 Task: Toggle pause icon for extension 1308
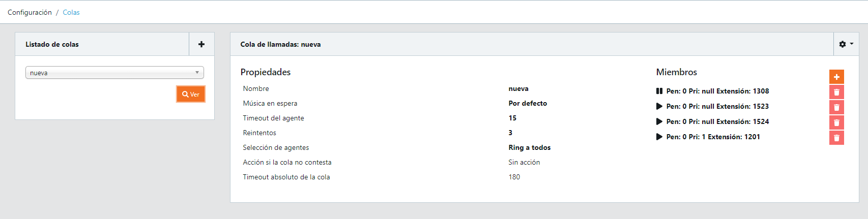659,91
